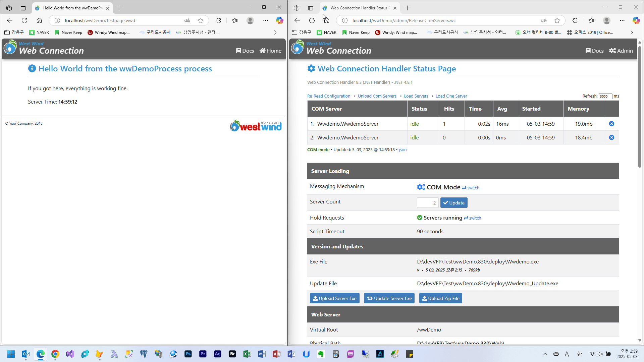Open extensions in right browser toolbar
Viewport: 644px width, 362px height.
tap(575, 20)
